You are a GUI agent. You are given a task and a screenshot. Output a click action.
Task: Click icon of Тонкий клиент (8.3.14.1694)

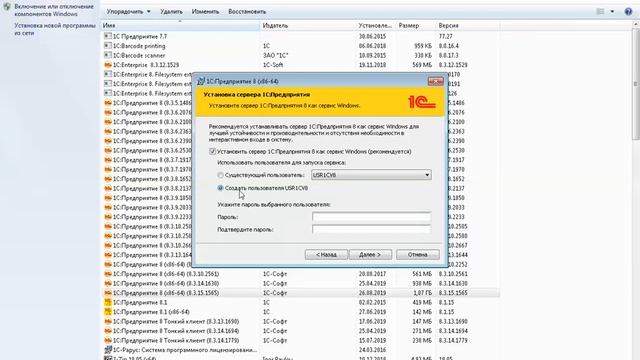click(x=108, y=331)
